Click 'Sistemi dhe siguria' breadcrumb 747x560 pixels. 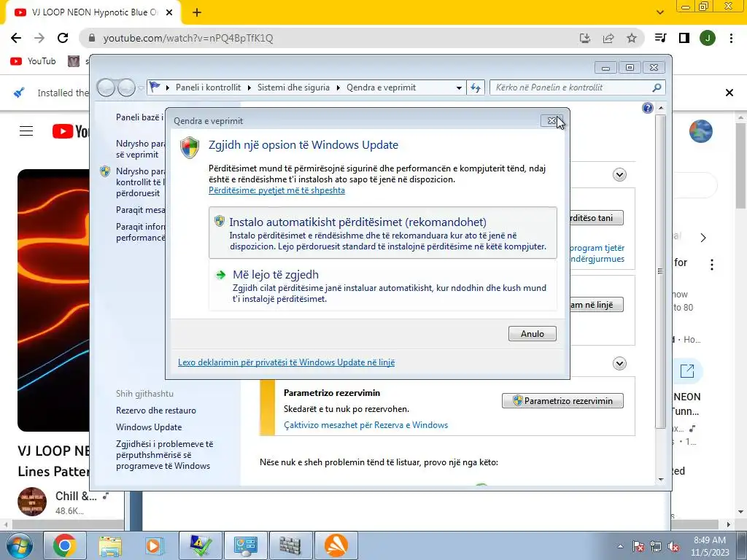(293, 87)
